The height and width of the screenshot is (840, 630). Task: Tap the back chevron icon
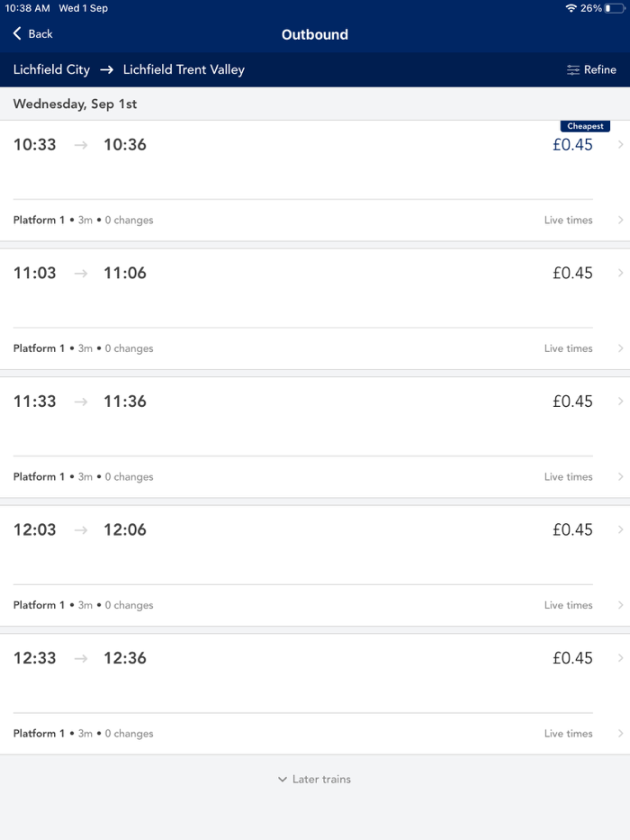pos(15,33)
